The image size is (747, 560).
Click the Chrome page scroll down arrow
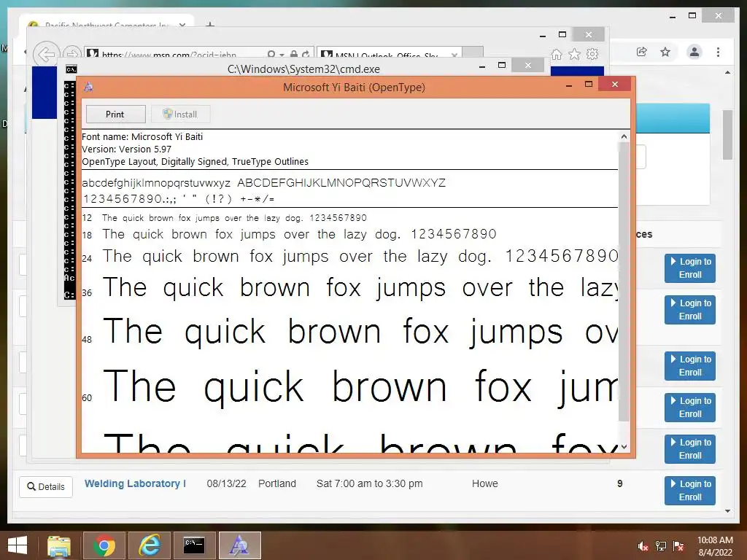point(727,511)
